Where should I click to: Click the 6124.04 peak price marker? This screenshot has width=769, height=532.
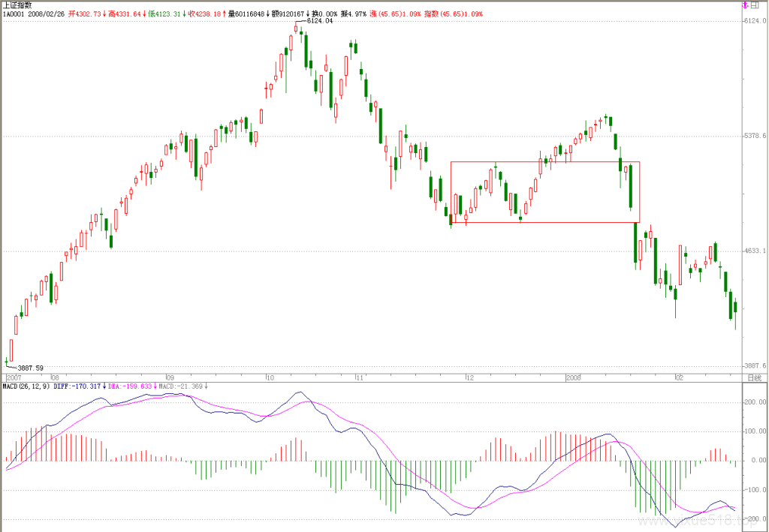coord(319,21)
